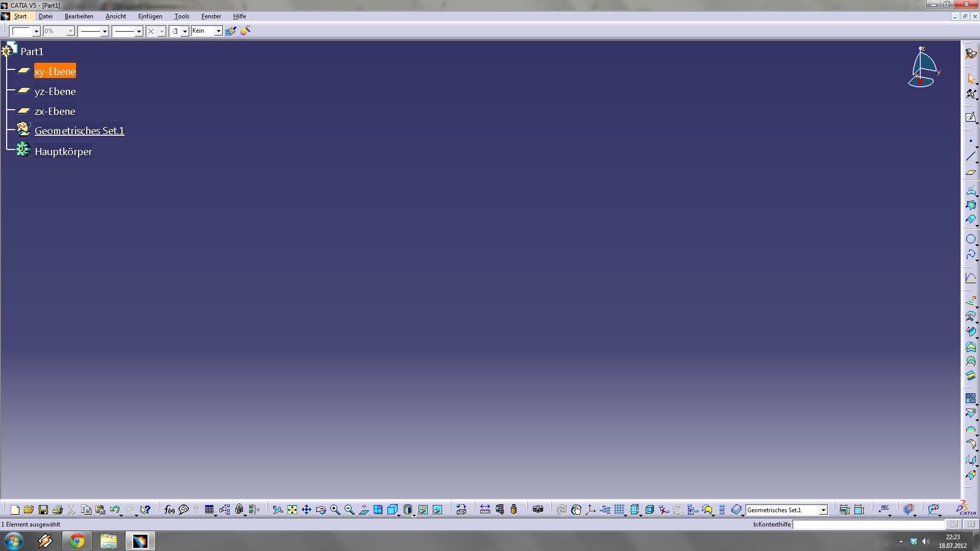Open the Bearbeiten menu
The height and width of the screenshot is (551, 980).
tap(79, 16)
